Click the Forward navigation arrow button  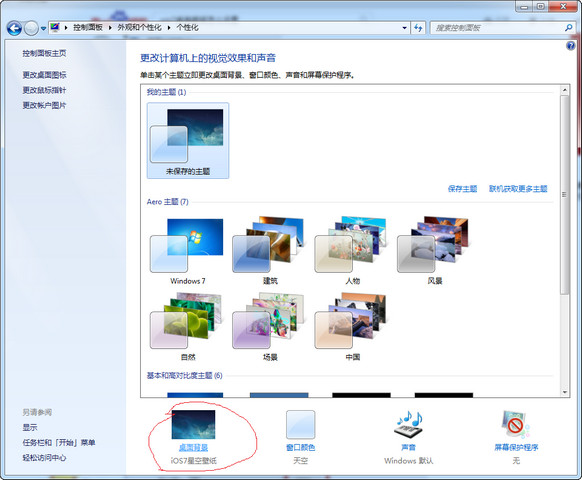pos(31,28)
